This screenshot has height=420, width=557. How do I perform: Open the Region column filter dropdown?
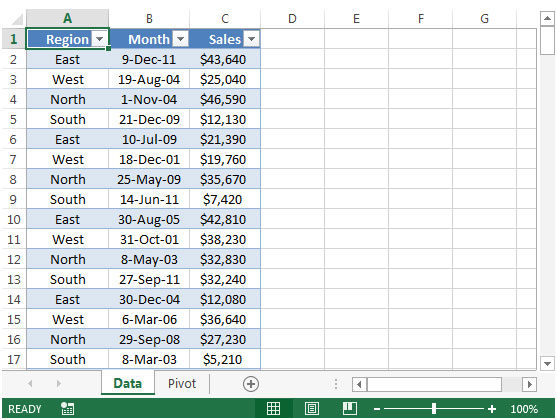pos(99,39)
